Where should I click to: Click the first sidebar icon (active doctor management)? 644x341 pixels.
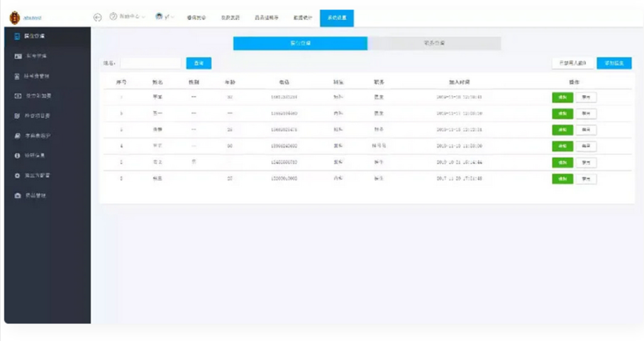point(17,36)
